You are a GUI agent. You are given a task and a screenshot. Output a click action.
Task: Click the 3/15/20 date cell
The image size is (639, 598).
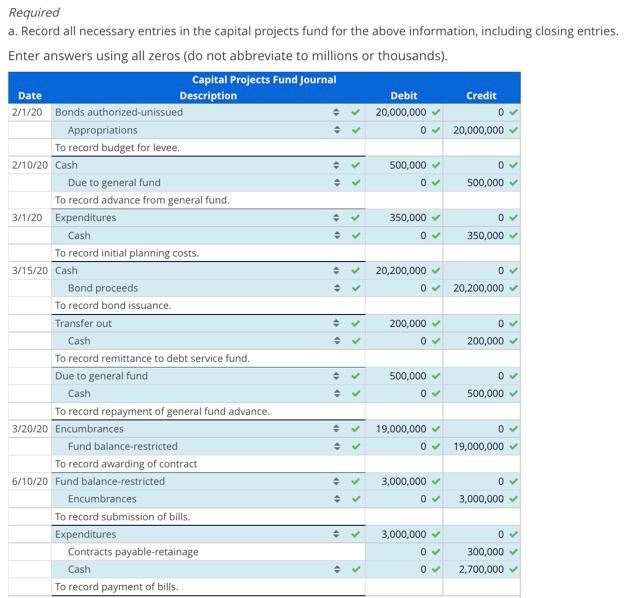point(30,271)
